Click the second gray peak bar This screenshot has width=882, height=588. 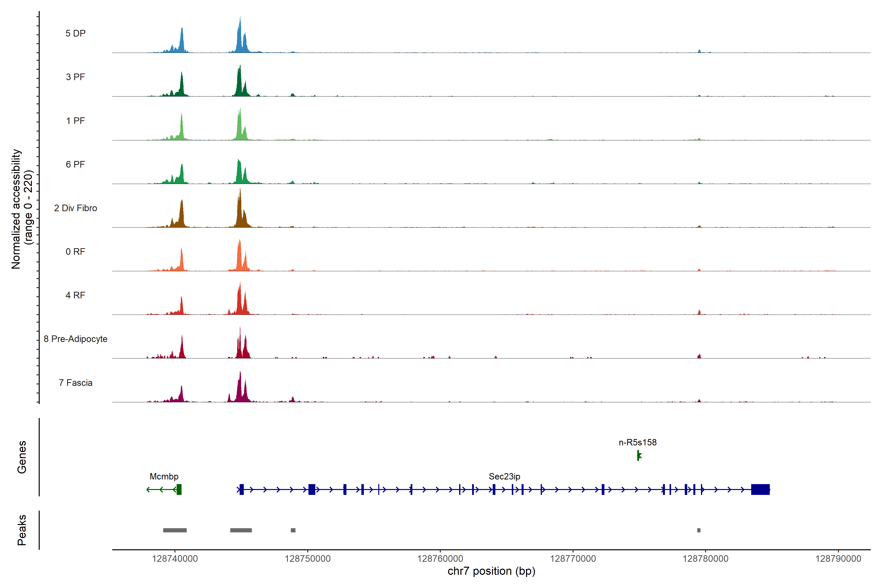pyautogui.click(x=241, y=530)
